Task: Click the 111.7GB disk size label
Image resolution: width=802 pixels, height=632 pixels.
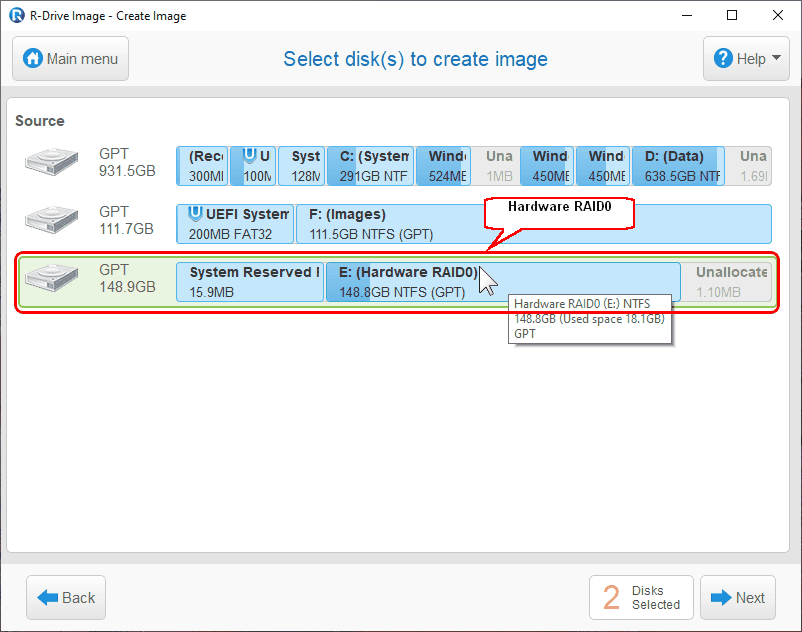Action: click(x=126, y=229)
